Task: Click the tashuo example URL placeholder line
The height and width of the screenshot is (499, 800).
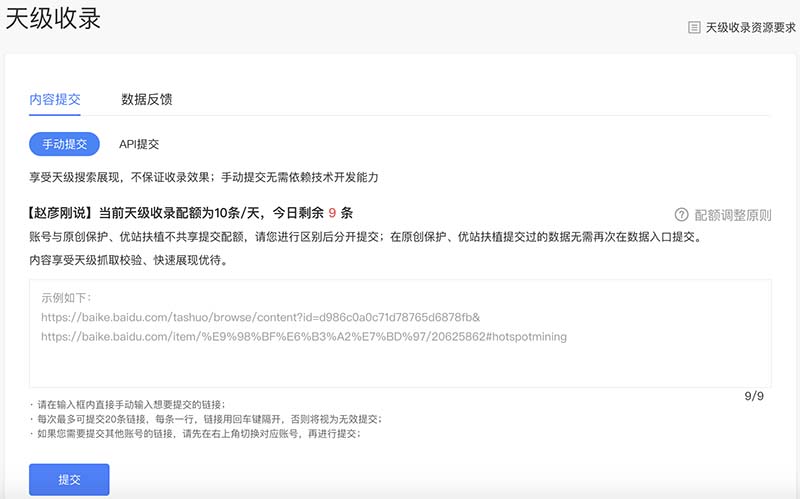Action: [261, 317]
